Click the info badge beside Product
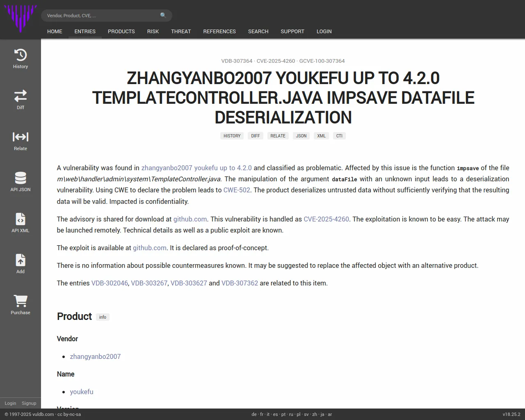The width and height of the screenshot is (525, 420). pyautogui.click(x=103, y=317)
